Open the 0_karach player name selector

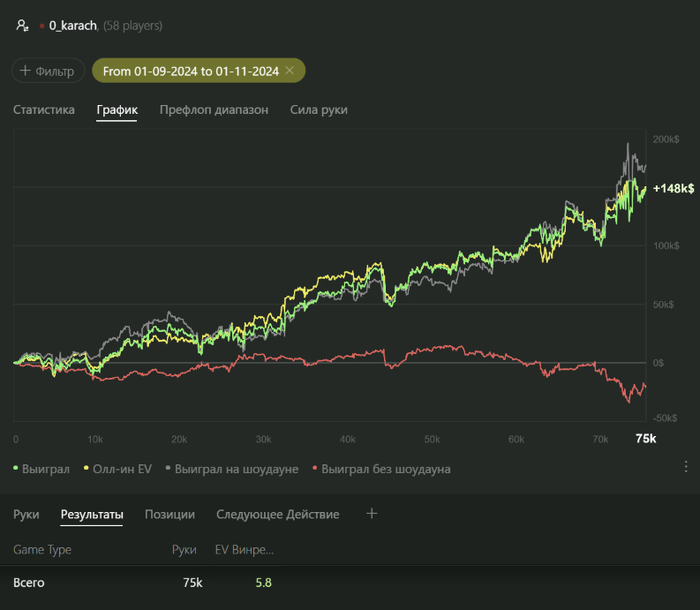(73, 25)
